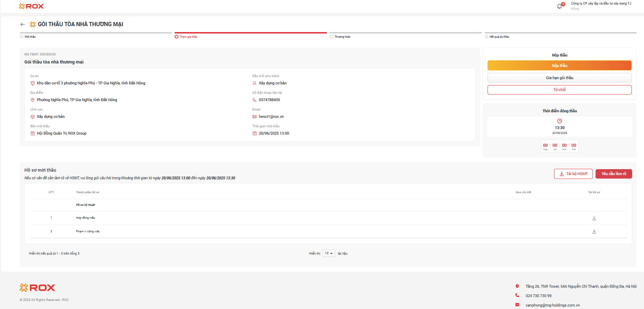Image resolution: width=644 pixels, height=309 pixels.
Task: Open the user account menu for Hùng
Action: (600, 6)
